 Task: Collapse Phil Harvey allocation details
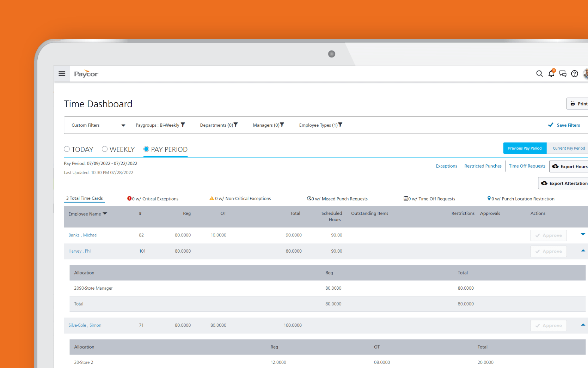point(583,251)
